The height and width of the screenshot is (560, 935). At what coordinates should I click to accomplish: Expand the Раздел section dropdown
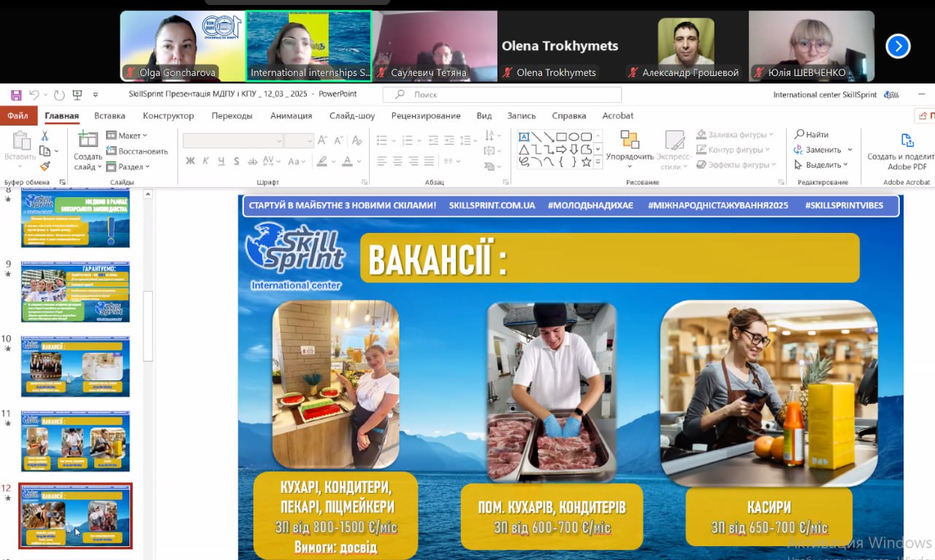tap(128, 166)
